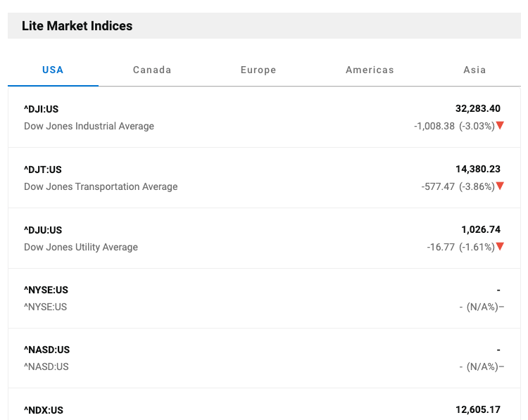
Task: Show the Americas tab
Action: tap(370, 70)
